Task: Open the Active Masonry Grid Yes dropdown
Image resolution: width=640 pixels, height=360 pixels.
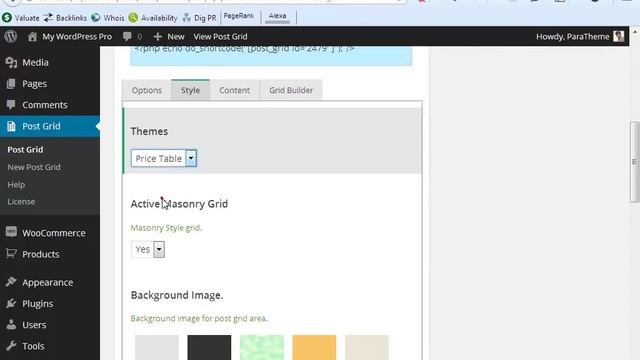Action: [x=148, y=249]
